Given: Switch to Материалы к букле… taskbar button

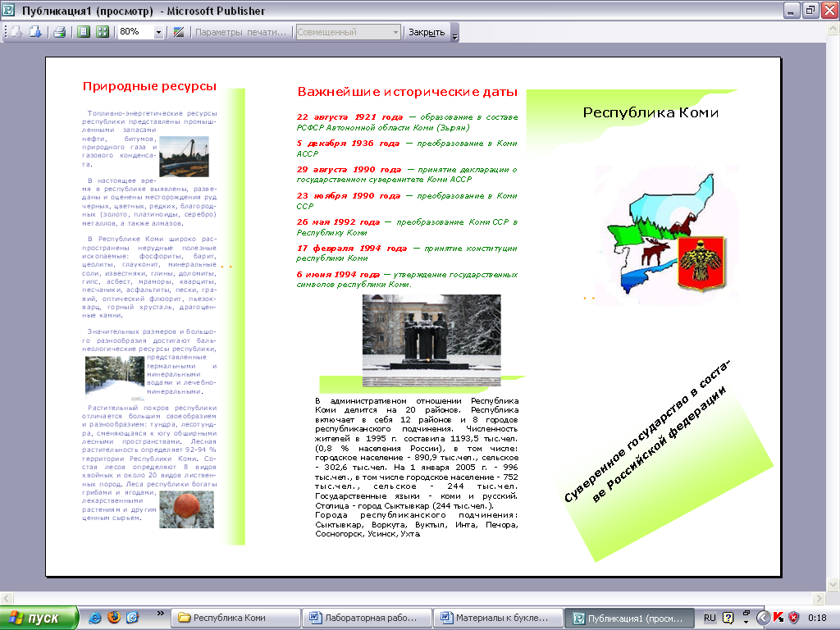Looking at the screenshot, I should tap(498, 618).
